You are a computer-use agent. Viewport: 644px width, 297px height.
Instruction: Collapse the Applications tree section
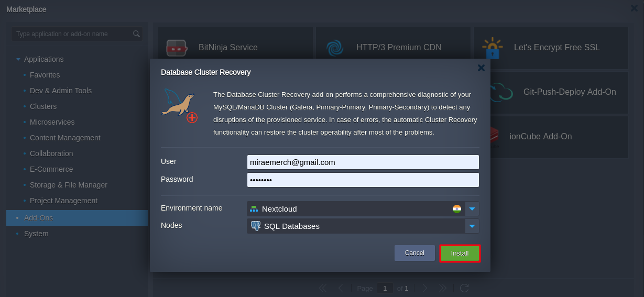pyautogui.click(x=18, y=59)
